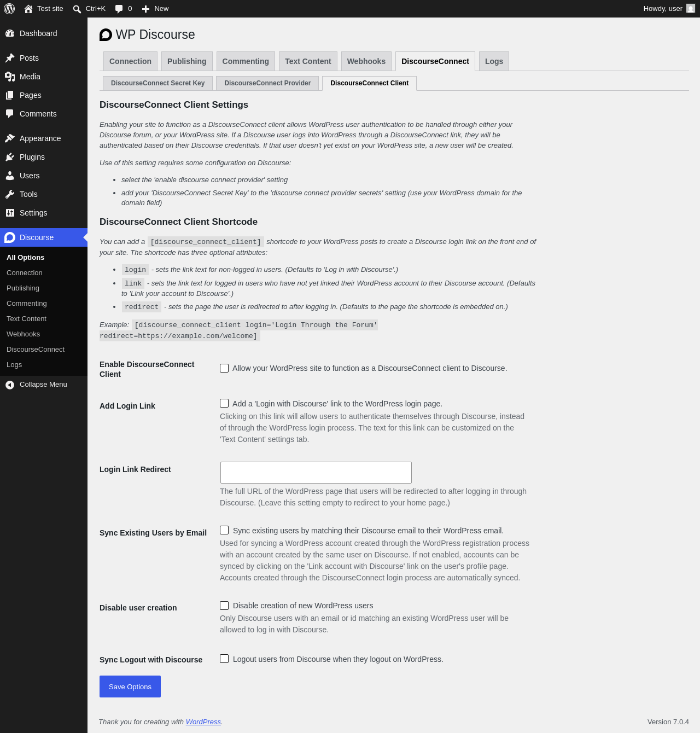Check the Add Login Link option
Screen dimensions: 700x733
pos(224,403)
